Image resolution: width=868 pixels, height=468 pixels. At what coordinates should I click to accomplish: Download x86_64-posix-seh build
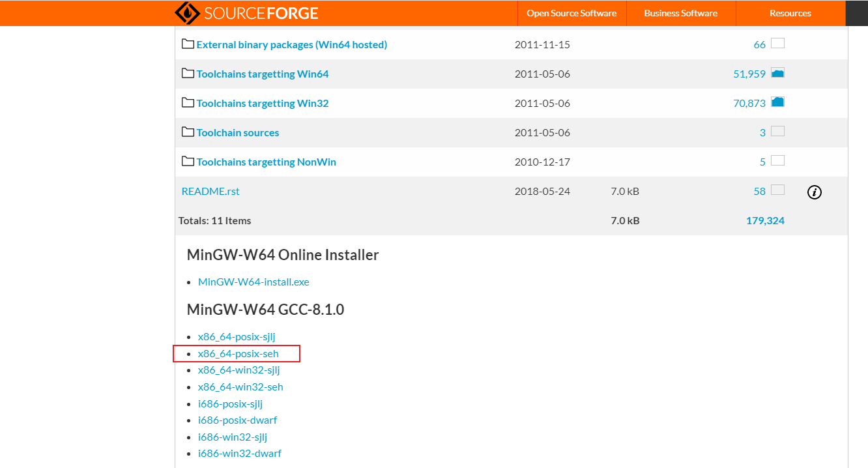tap(239, 353)
